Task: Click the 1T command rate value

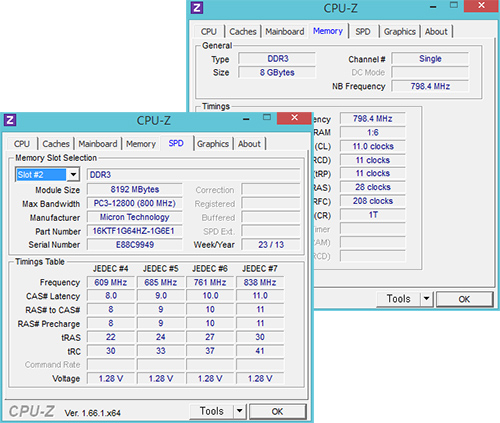Action: [x=373, y=215]
